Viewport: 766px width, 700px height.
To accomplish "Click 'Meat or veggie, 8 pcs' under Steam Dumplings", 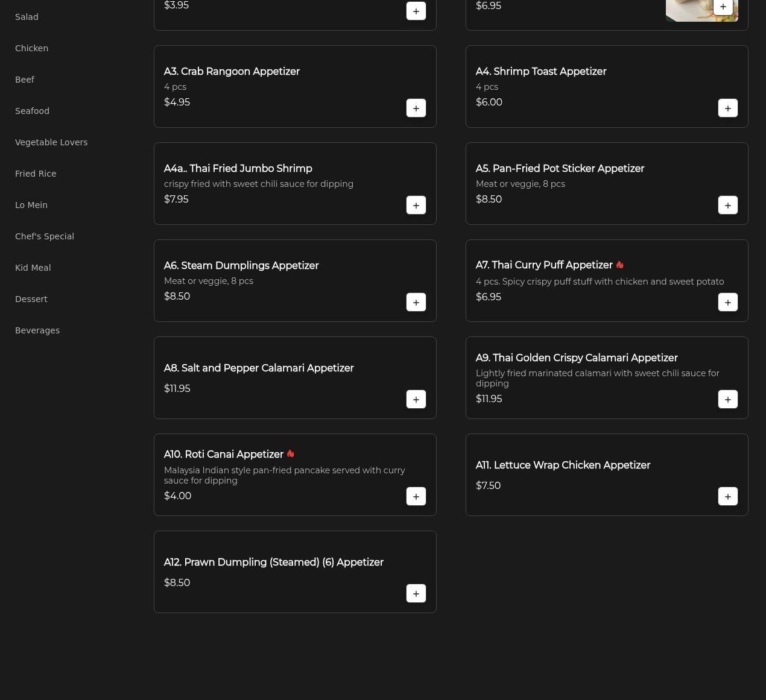I will [209, 281].
